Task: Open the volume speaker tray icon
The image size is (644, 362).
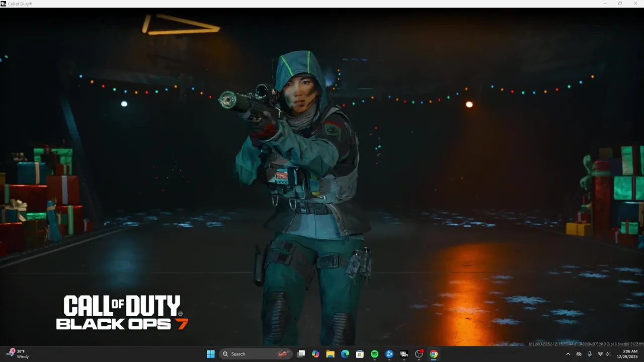Action: (x=608, y=354)
